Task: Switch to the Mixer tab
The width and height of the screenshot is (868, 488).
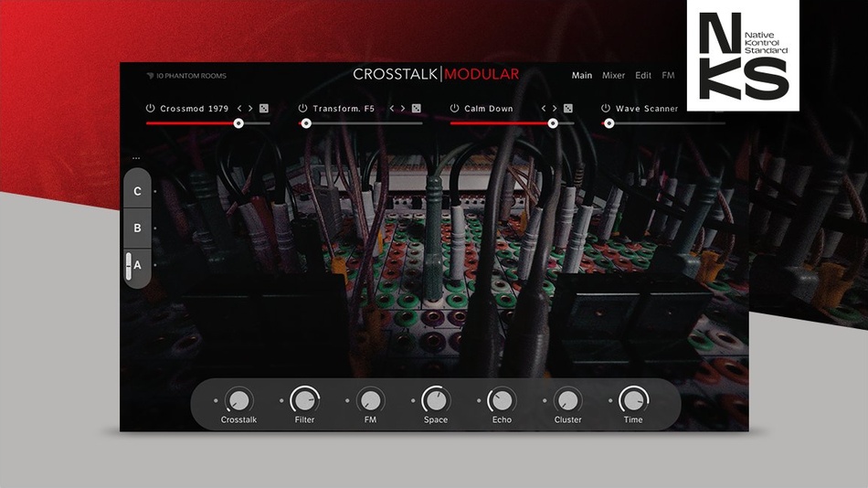Action: 613,76
